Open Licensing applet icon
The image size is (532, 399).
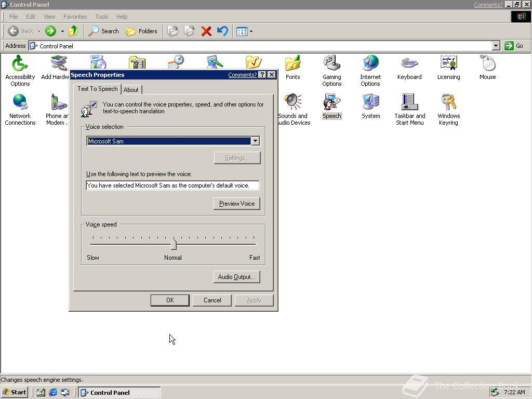[448, 68]
